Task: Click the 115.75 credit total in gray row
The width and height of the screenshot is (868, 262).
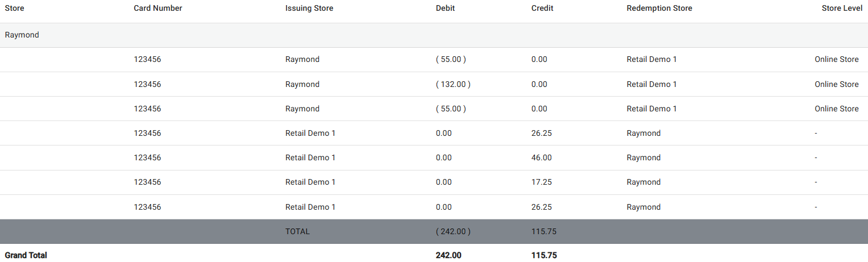Action: pyautogui.click(x=543, y=231)
